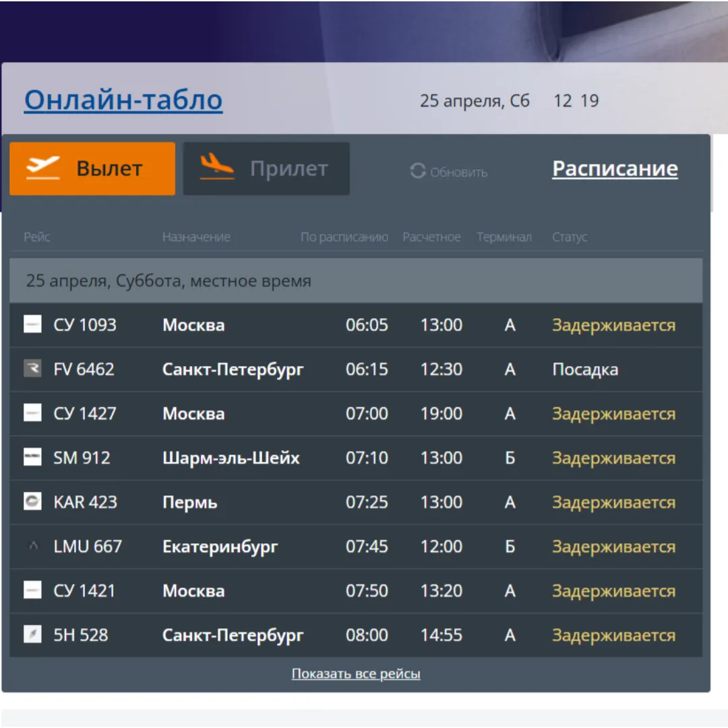Viewport: 728px width, 728px height.
Task: Open the Онлайн-табло heading link
Action: (x=123, y=100)
